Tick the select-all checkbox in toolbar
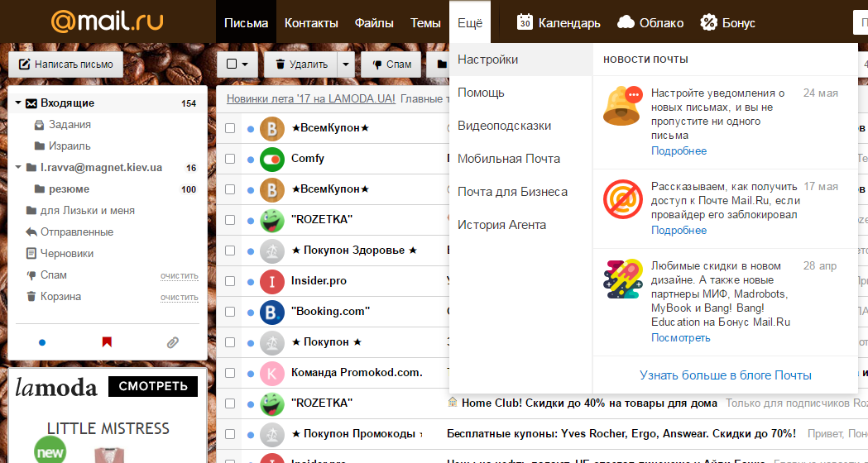Image resolution: width=868 pixels, height=463 pixels. (x=232, y=64)
